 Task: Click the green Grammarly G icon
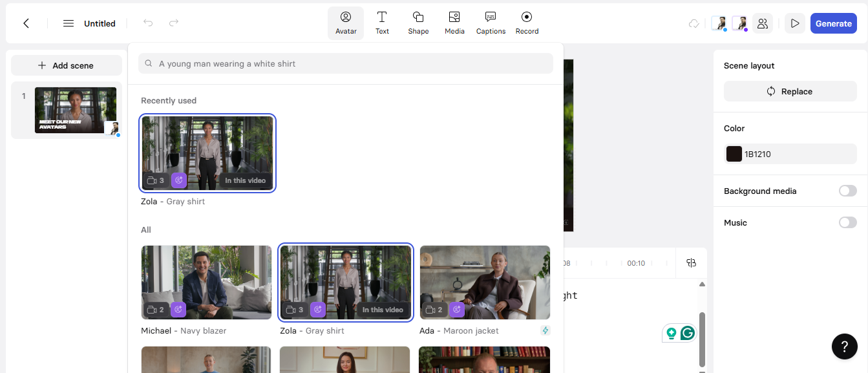688,333
